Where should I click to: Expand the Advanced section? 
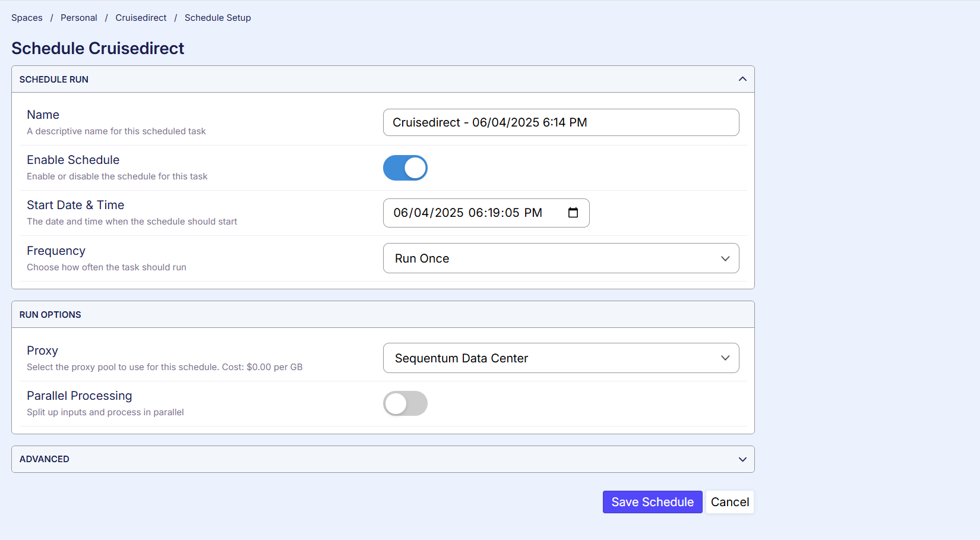742,459
